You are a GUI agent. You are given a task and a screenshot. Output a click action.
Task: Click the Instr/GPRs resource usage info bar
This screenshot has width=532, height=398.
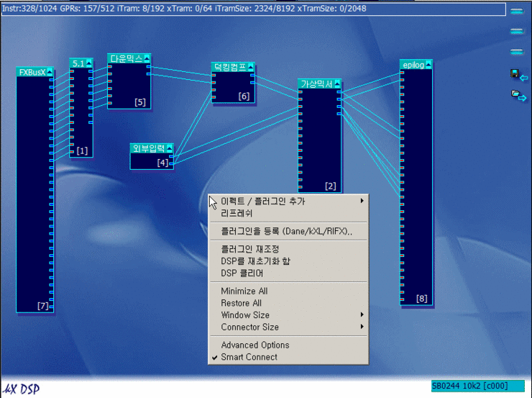[x=254, y=9]
